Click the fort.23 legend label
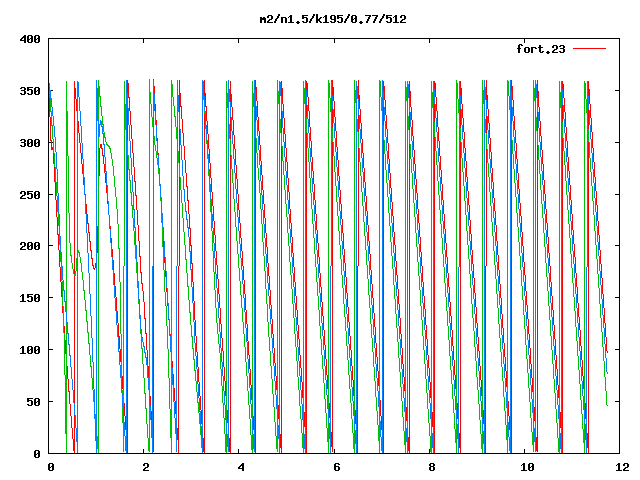The width and height of the screenshot is (640, 480). [x=541, y=49]
